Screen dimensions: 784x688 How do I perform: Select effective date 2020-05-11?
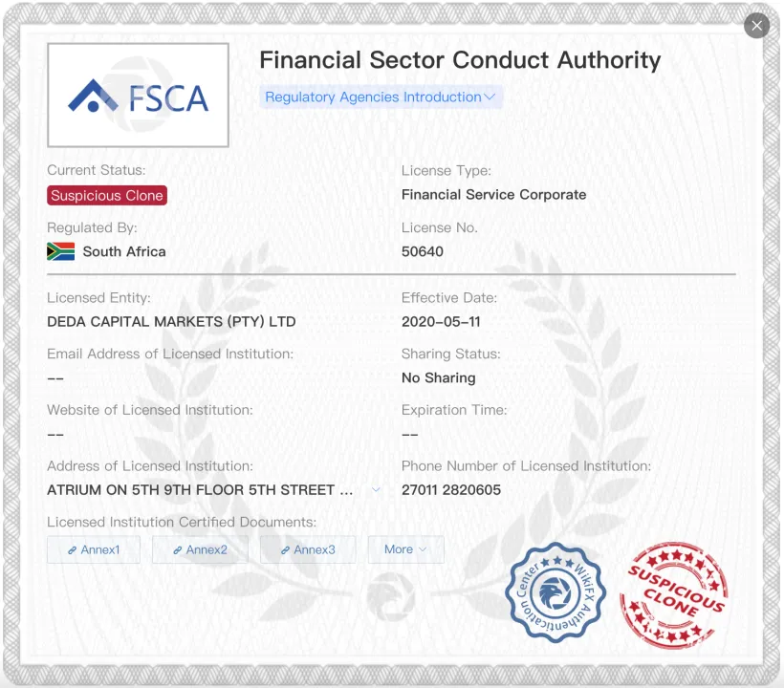(441, 322)
